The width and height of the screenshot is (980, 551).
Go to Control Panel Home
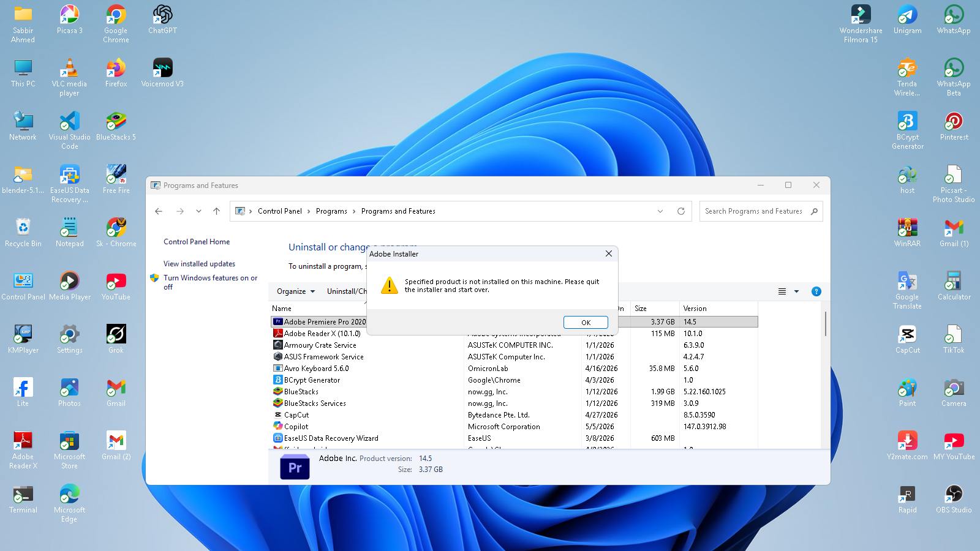(x=197, y=242)
